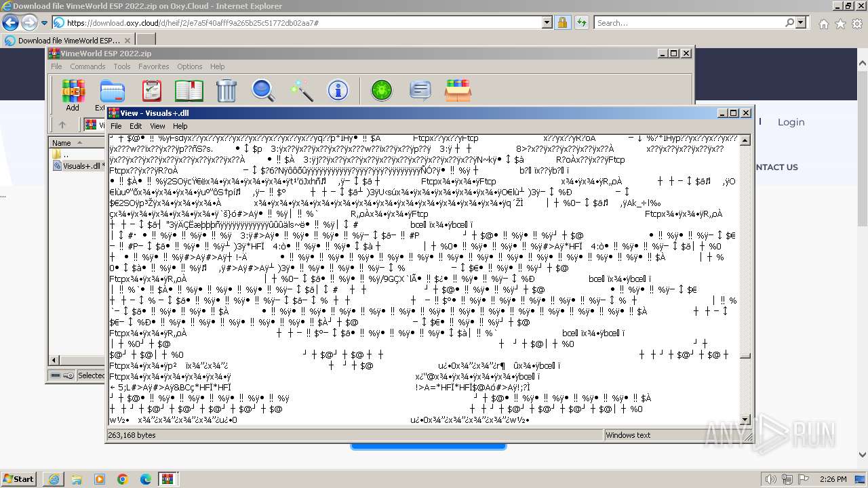Open the viewer File menu
This screenshot has width=868, height=488.
point(116,126)
